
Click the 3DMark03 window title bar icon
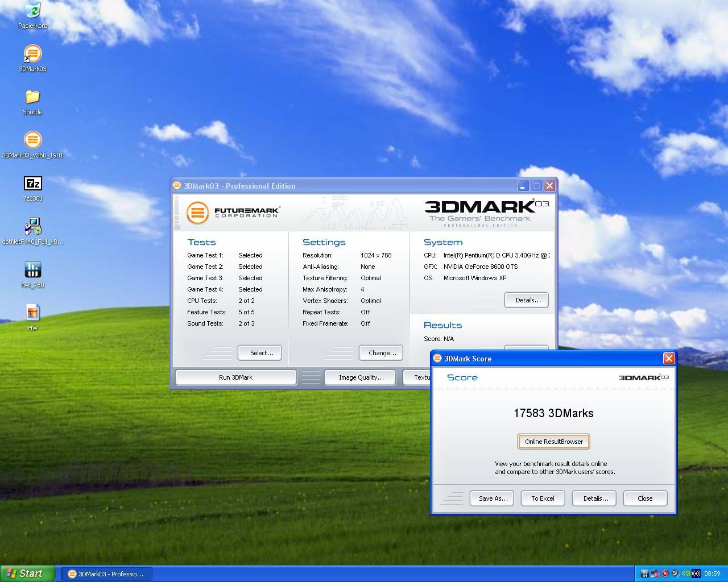pos(177,185)
